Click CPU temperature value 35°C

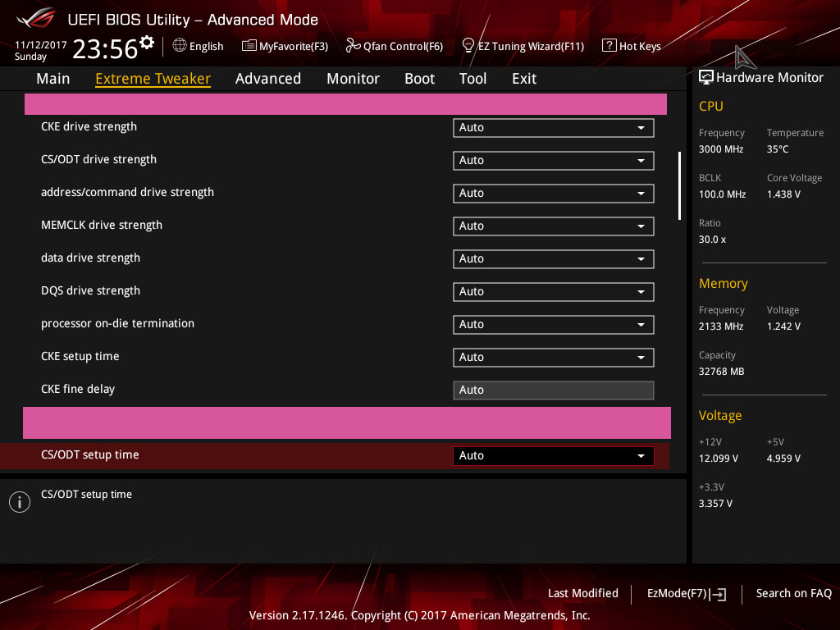pos(778,149)
